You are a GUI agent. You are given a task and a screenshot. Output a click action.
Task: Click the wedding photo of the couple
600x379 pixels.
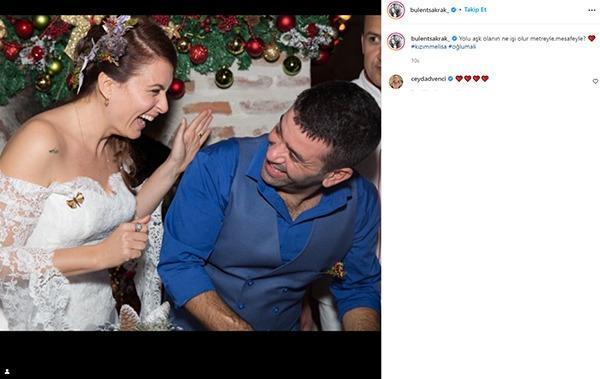pos(190,173)
